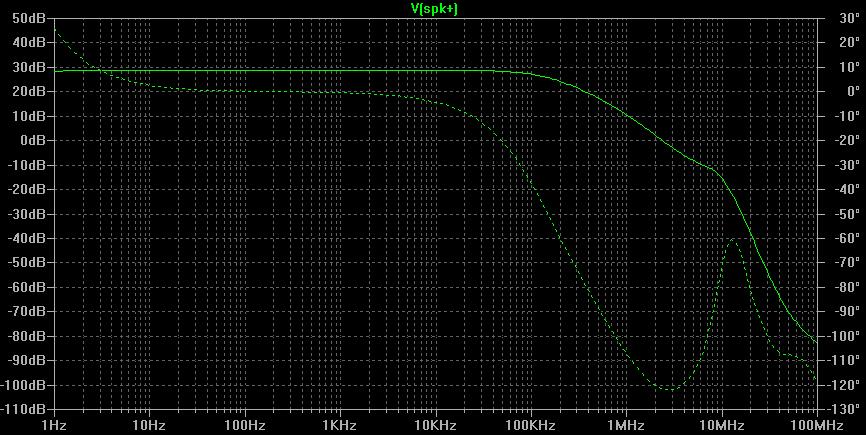Click the -10dB magnitude axis label

click(x=25, y=165)
